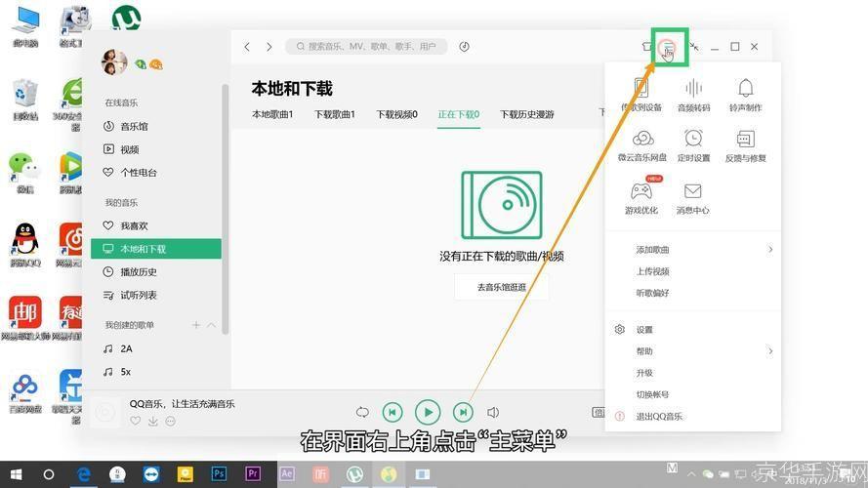868x488 pixels.
Task: Click the 去音乐馆逛逛 button
Action: (x=501, y=287)
